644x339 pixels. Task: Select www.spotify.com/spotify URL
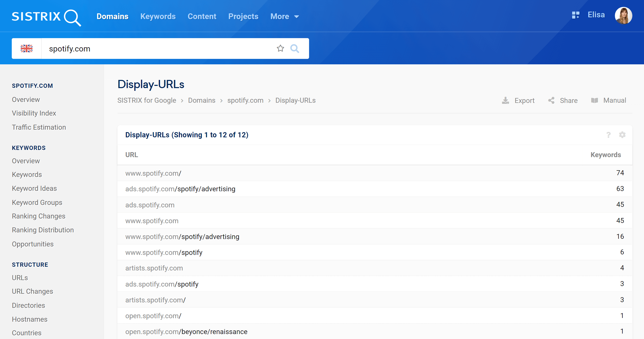pos(163,253)
